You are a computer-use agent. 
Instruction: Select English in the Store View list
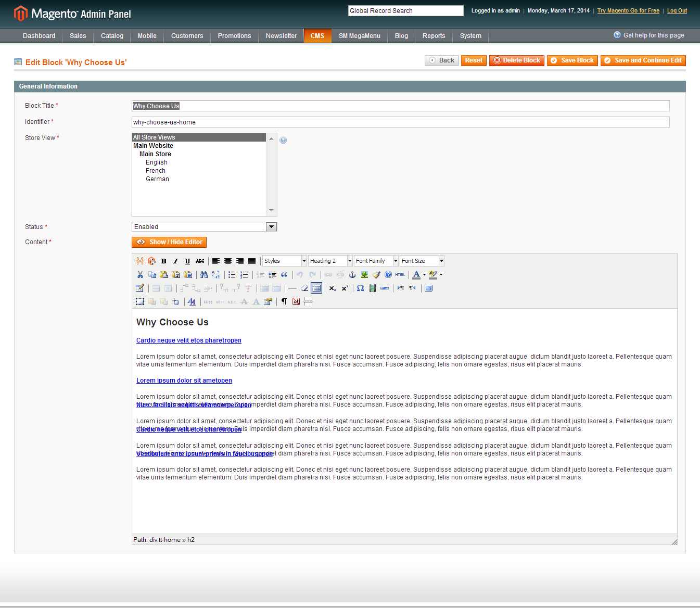coord(157,162)
